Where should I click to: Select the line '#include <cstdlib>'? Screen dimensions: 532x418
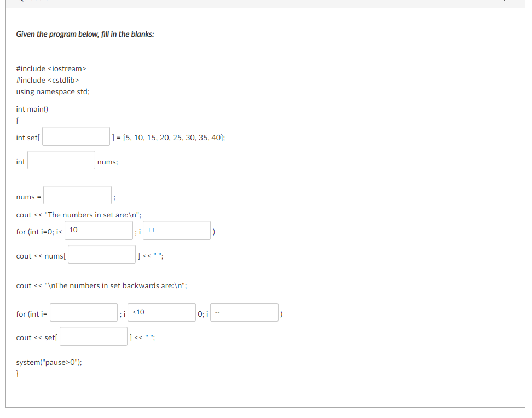(x=47, y=79)
